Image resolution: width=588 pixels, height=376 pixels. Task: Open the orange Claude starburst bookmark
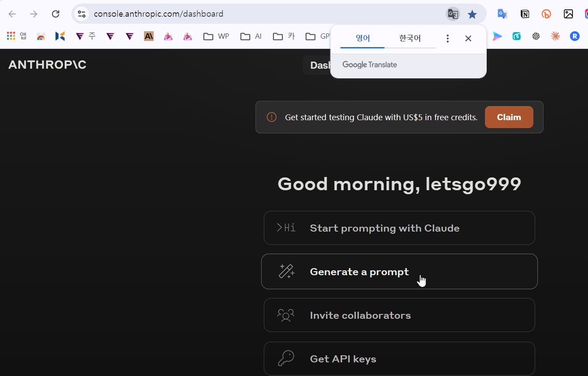click(555, 37)
